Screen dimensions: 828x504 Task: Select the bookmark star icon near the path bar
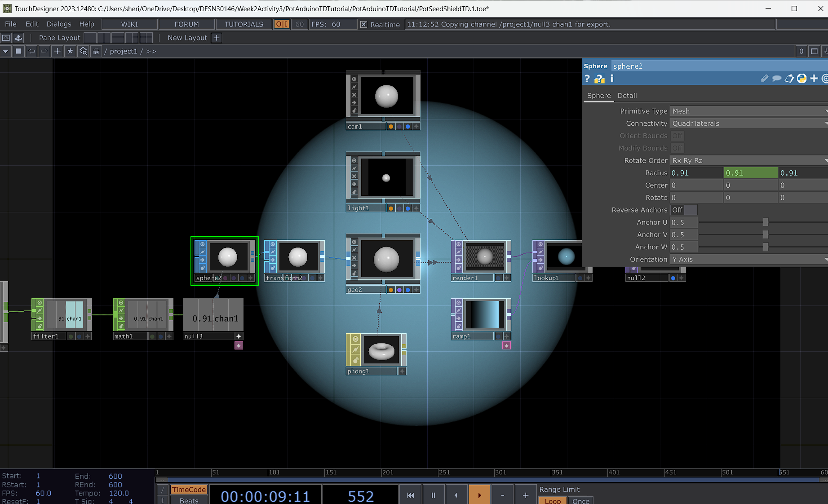pyautogui.click(x=70, y=51)
